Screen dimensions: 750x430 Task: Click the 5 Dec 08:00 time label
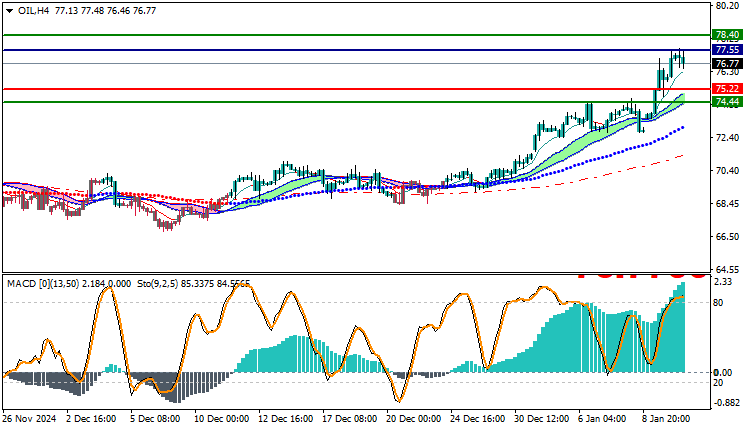click(155, 419)
